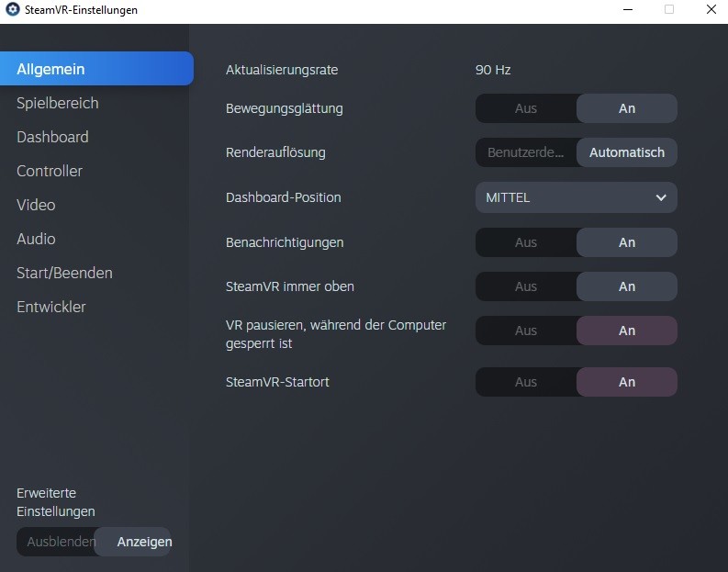Set VR pausieren option to Aus

coord(526,331)
